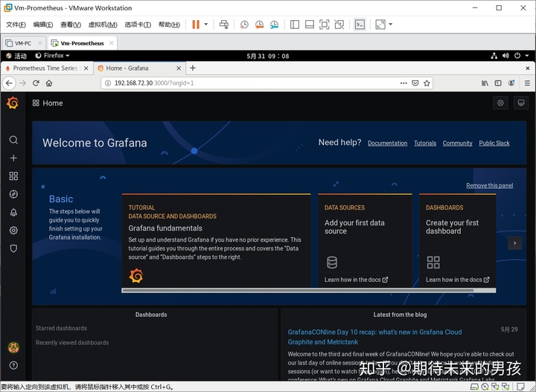Open Server Admin shield icon
This screenshot has width=536, height=392.
(x=13, y=248)
